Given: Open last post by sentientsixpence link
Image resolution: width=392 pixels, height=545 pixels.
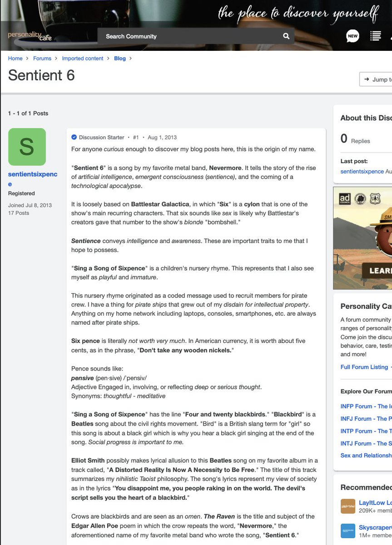Looking at the screenshot, I should tap(362, 171).
